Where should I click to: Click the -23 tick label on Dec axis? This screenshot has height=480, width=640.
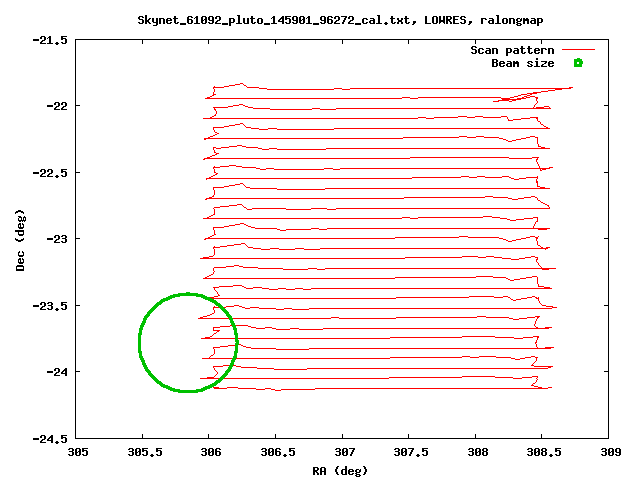(x=54, y=239)
